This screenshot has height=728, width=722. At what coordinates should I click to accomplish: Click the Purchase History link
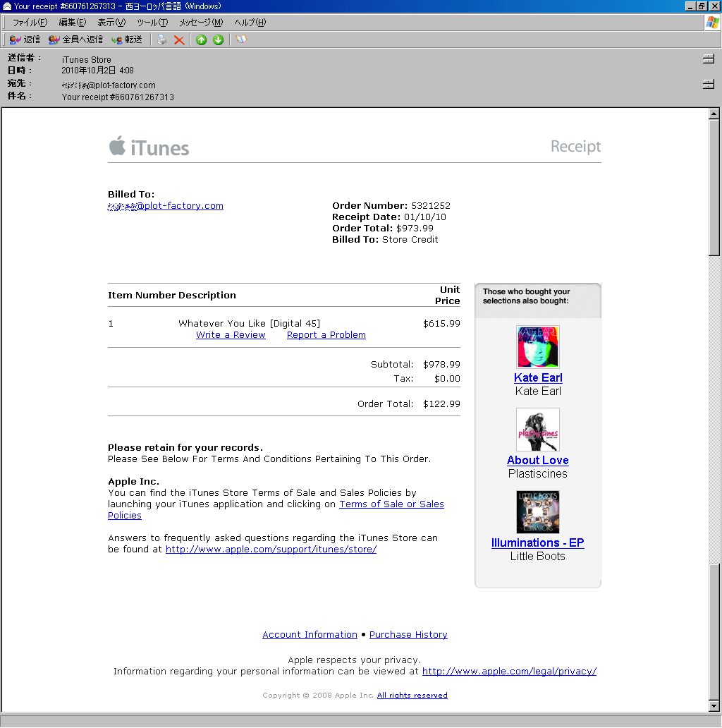coord(408,635)
